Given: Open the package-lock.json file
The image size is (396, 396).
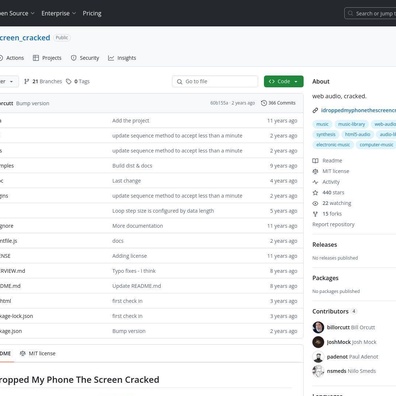Looking at the screenshot, I should (16, 316).
